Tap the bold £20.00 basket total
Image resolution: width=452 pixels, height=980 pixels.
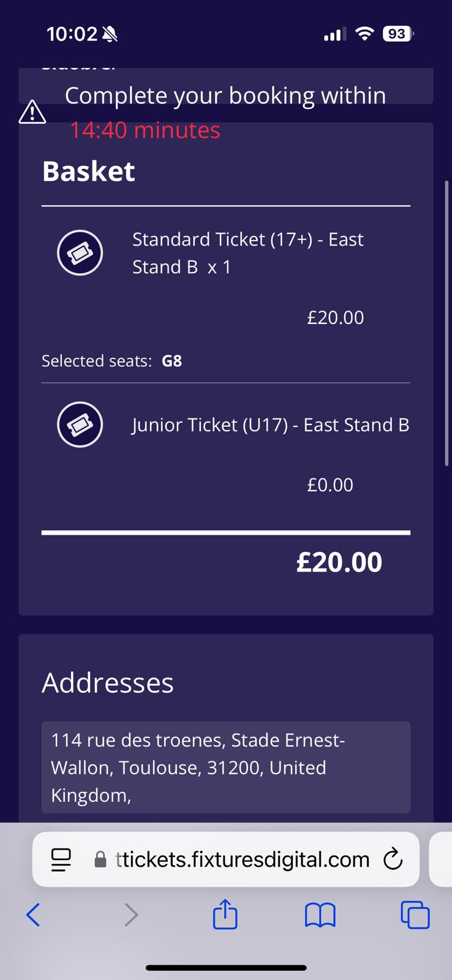coord(339,562)
